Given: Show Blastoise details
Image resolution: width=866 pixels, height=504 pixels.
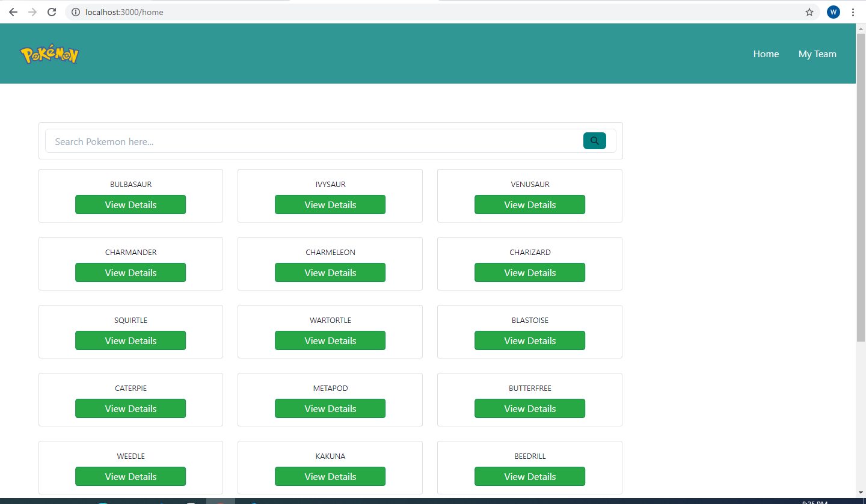Looking at the screenshot, I should [530, 340].
